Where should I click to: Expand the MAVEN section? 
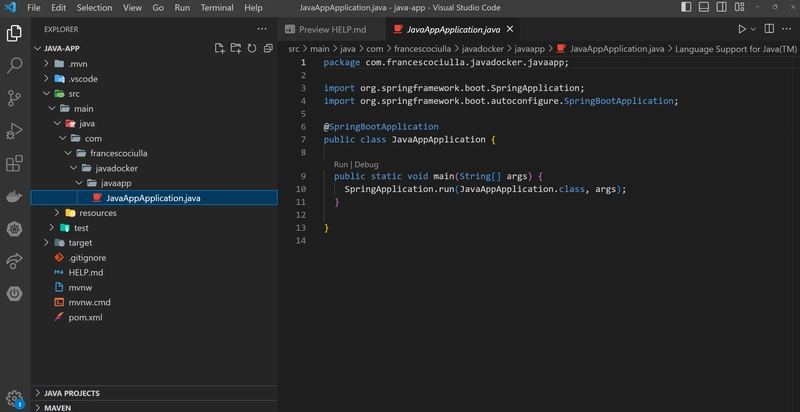[154, 407]
